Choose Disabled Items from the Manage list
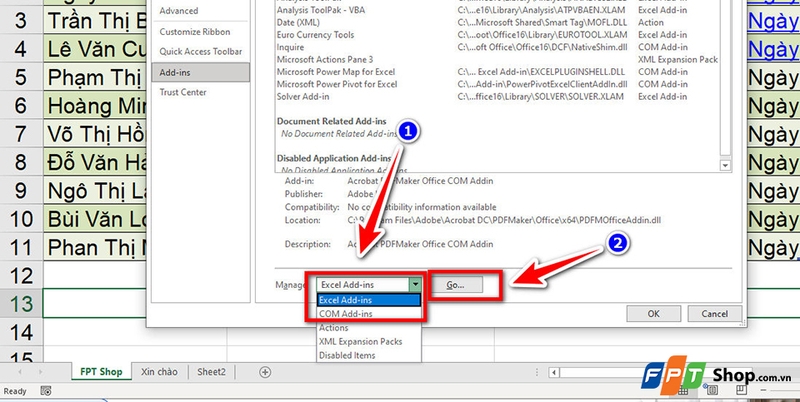This screenshot has height=402, width=800. point(369,355)
